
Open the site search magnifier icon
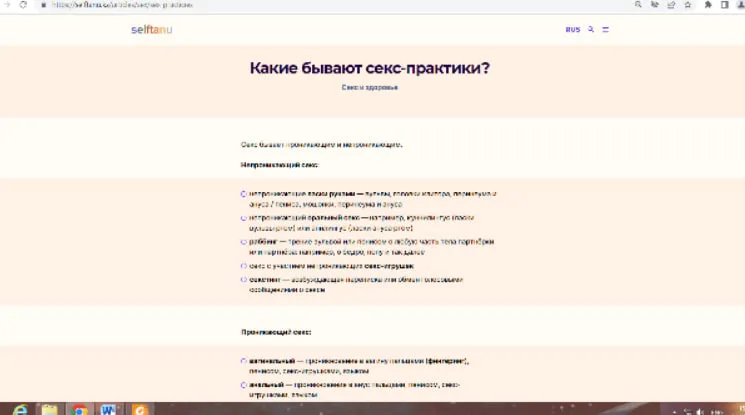[591, 29]
